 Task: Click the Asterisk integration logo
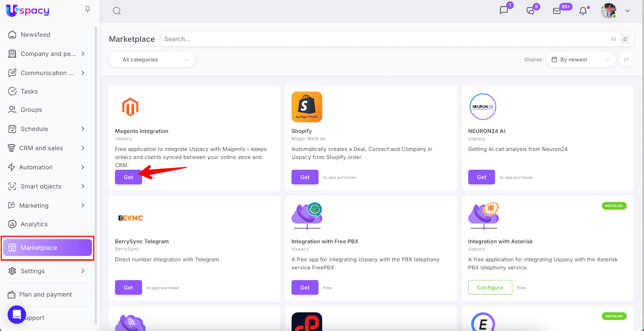(x=484, y=216)
